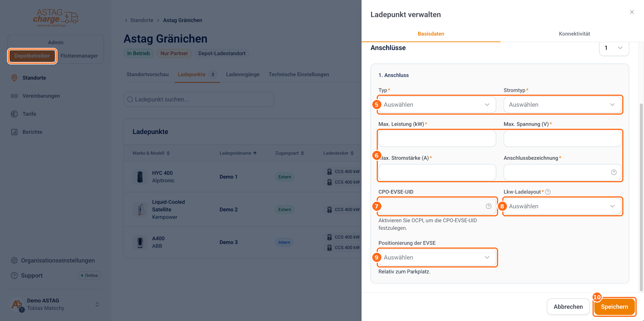Click the HYC 400 charger thumbnail
The height and width of the screenshot is (321, 644).
(140, 177)
